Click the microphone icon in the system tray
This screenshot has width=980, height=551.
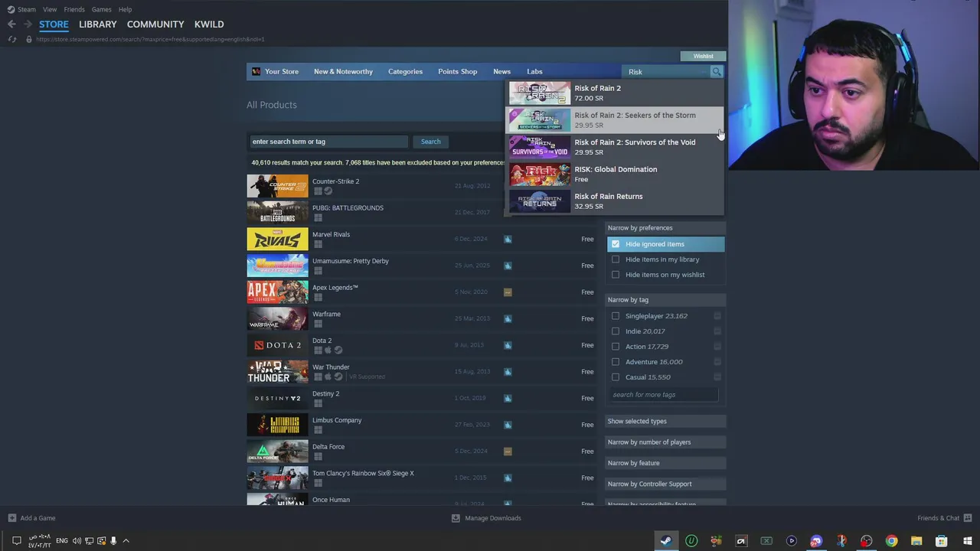point(113,541)
